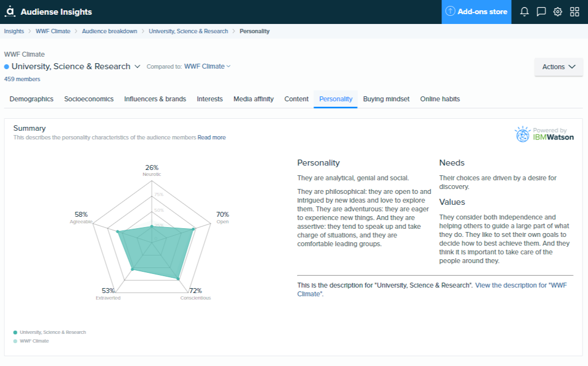The image size is (588, 366).
Task: Open the apps grid launcher icon
Action: [573, 11]
